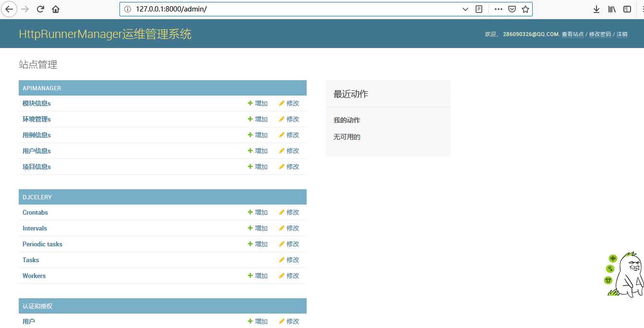Open the page actions three-dot menu
644x328 pixels.
(x=499, y=9)
